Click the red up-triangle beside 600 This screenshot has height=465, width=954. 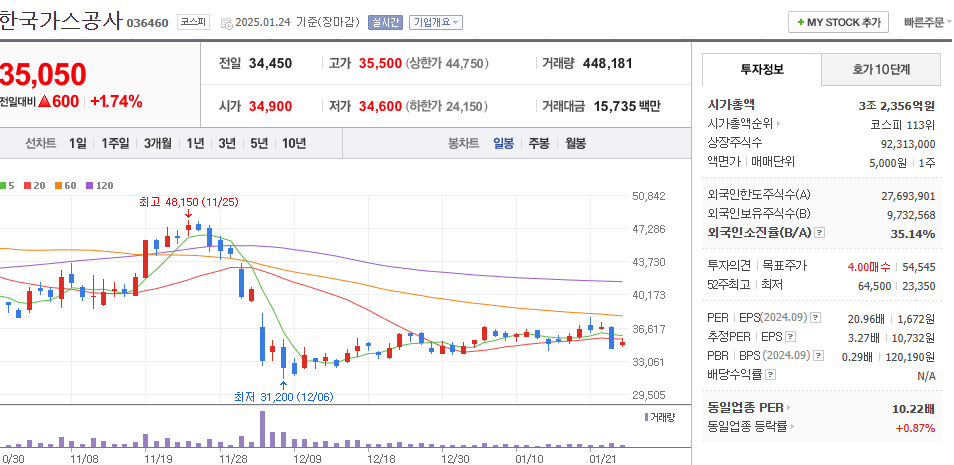[x=44, y=102]
